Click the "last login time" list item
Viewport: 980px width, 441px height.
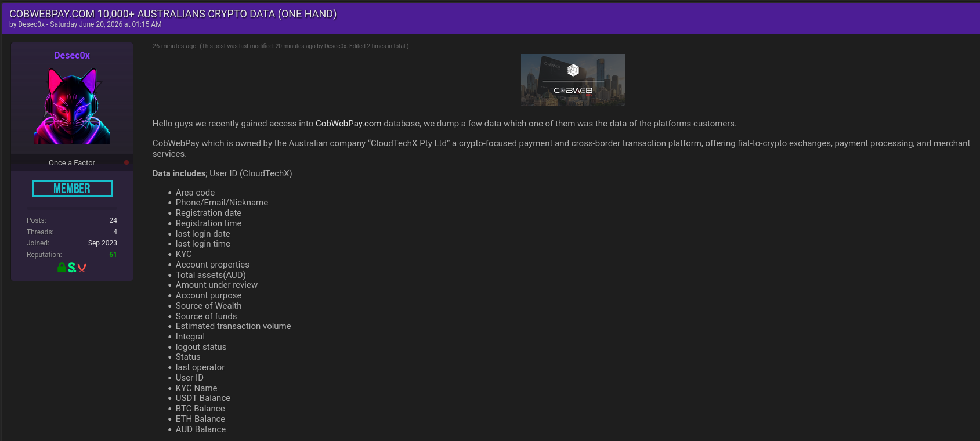(x=202, y=244)
